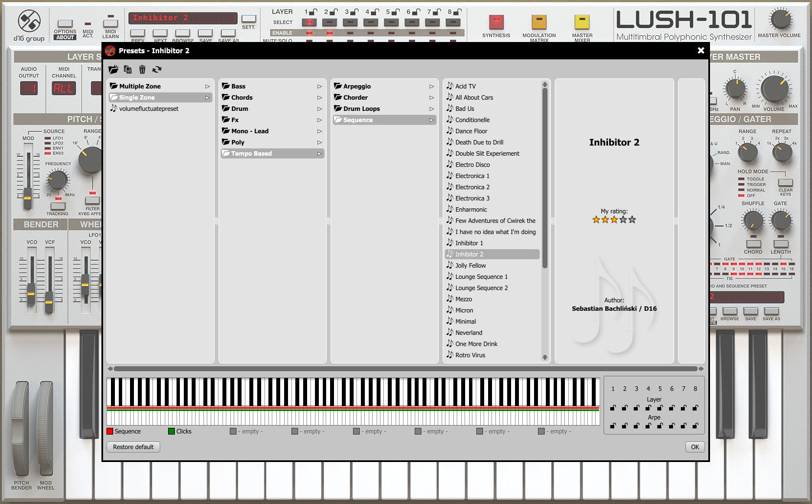Click the note icon of the volumefluctuatepreset entry
The height and width of the screenshot is (504, 812).
114,108
